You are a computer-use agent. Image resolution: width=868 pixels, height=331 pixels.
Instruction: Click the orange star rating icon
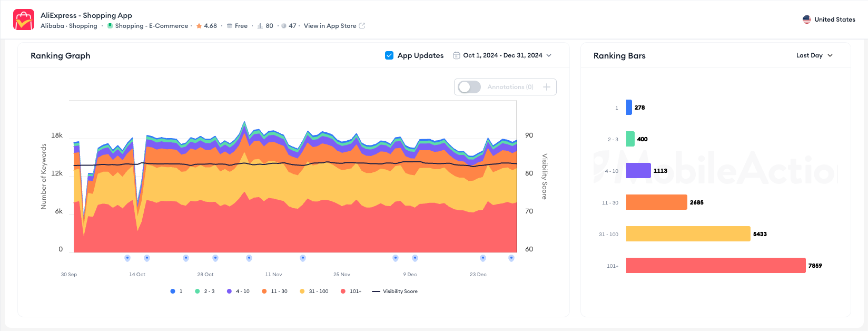click(x=199, y=26)
